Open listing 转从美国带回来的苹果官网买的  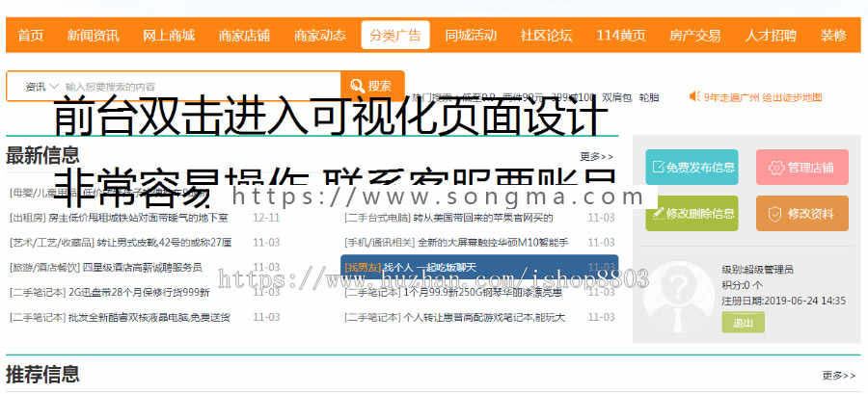(482, 218)
